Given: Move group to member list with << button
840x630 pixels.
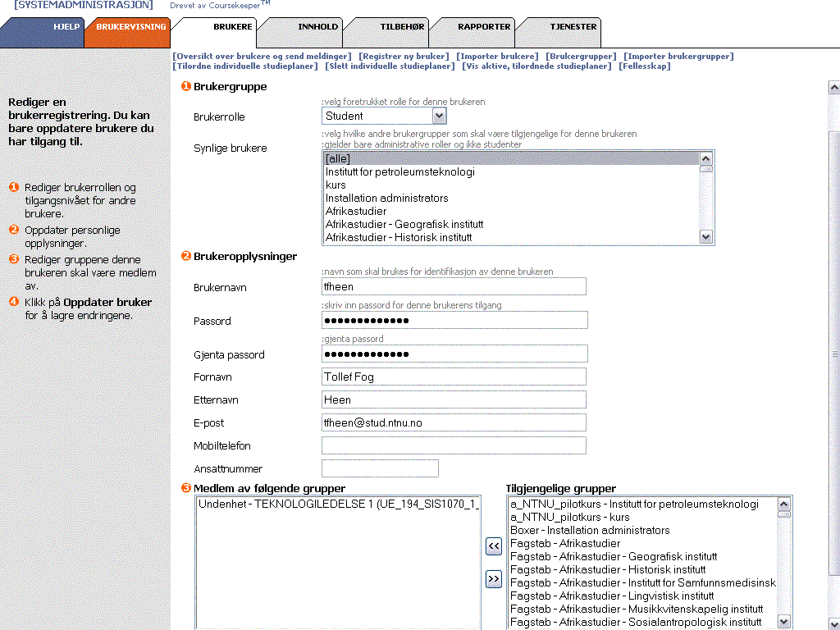Looking at the screenshot, I should [493, 546].
